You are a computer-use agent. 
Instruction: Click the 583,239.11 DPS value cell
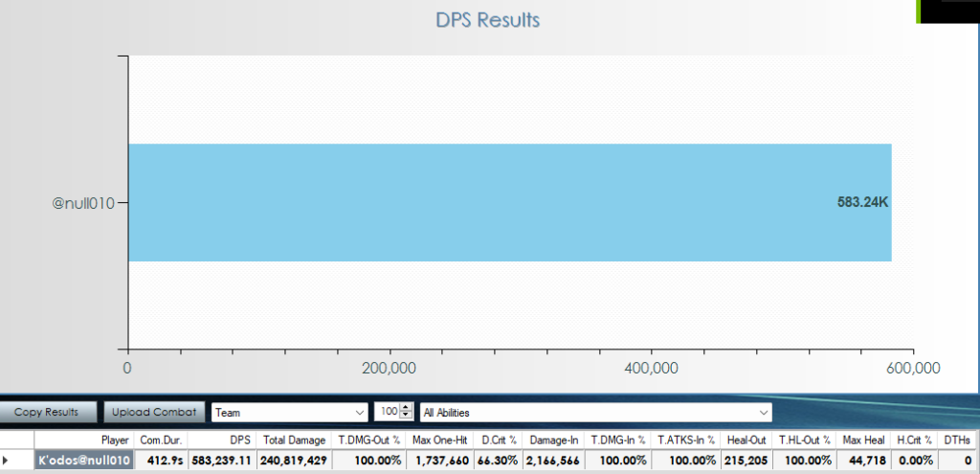tap(222, 460)
